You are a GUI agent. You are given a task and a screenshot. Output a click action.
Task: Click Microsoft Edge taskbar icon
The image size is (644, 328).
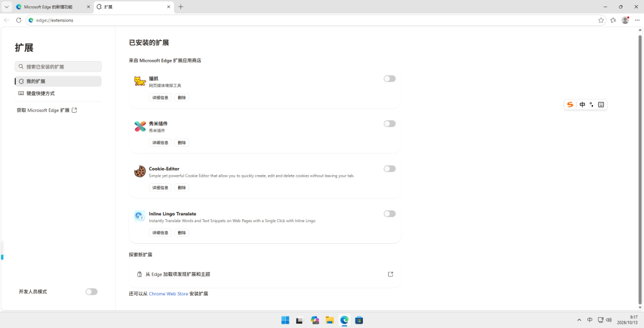point(344,320)
